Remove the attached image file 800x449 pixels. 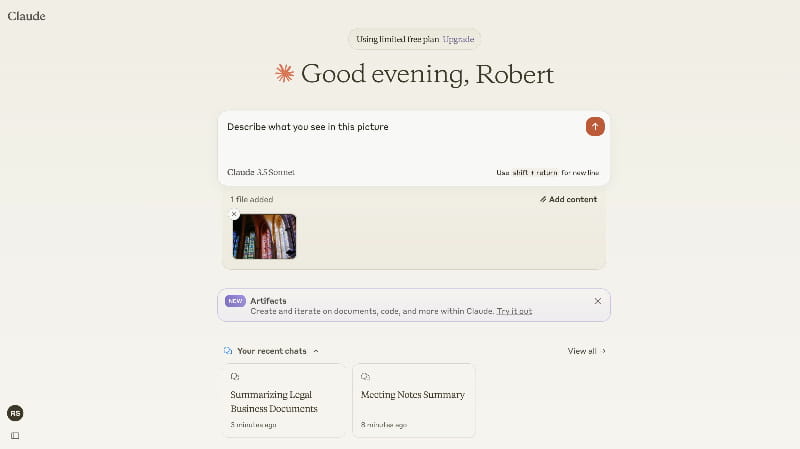pyautogui.click(x=234, y=214)
